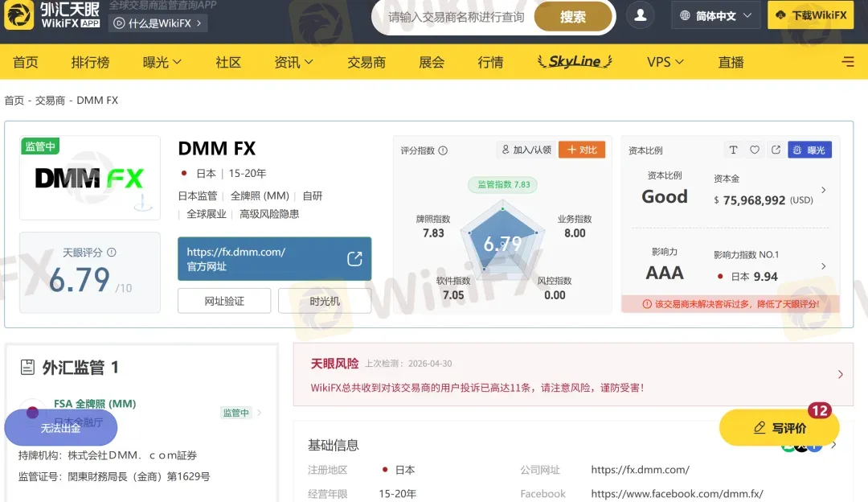Viewport: 868px width, 502px height.
Task: Click the T text-size icon near 资本比例
Action: (733, 150)
